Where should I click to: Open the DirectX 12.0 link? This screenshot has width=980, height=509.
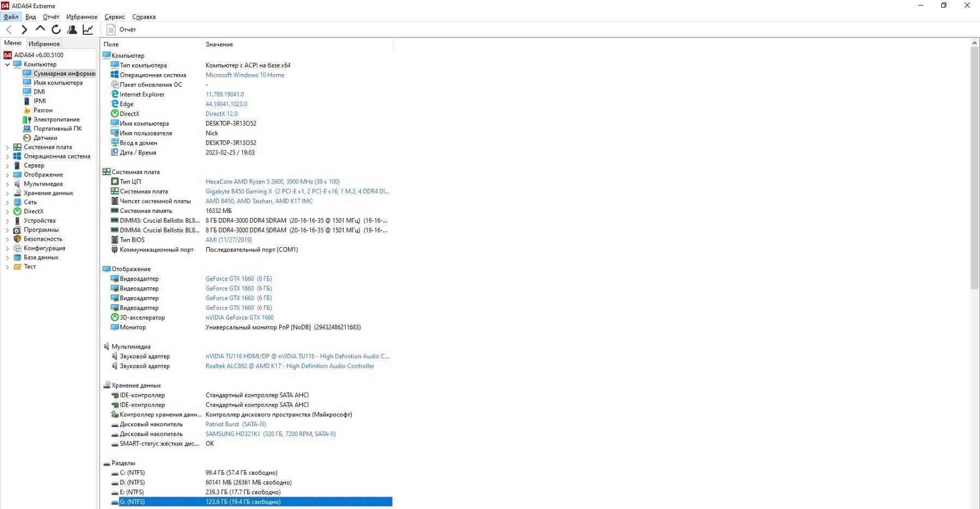pos(222,114)
